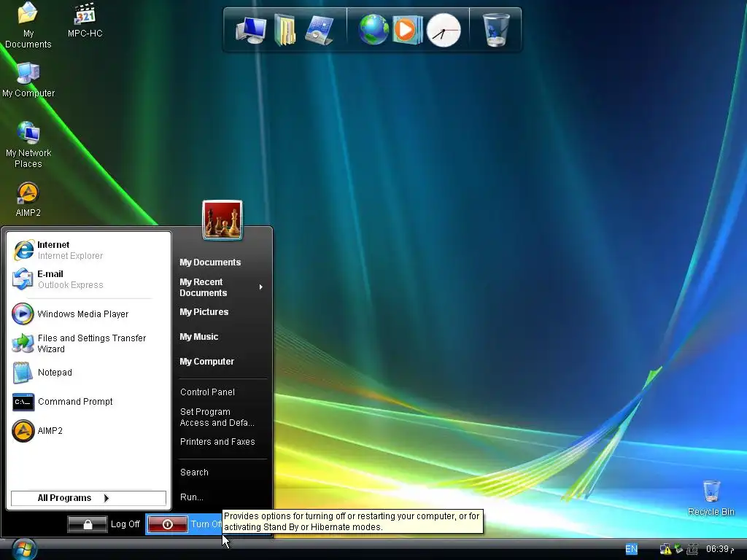The height and width of the screenshot is (560, 747).
Task: Launch AIMP2 from Start menu list
Action: [88, 430]
